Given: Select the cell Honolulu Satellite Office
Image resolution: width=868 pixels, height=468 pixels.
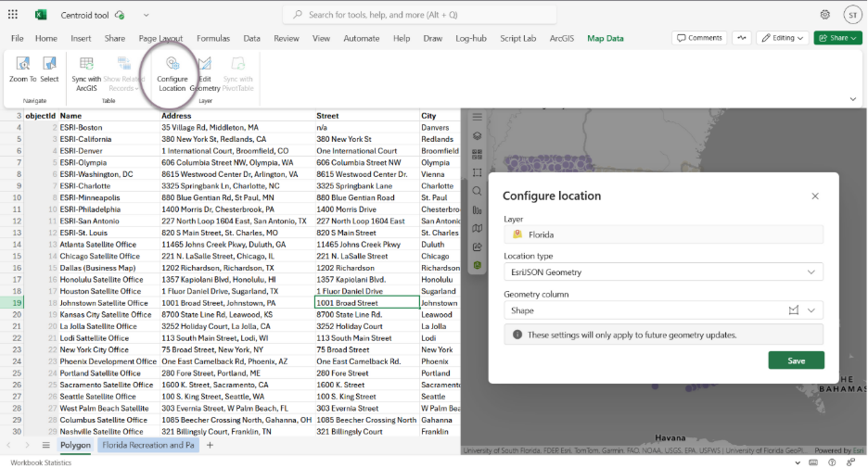Looking at the screenshot, I should pos(109,279).
